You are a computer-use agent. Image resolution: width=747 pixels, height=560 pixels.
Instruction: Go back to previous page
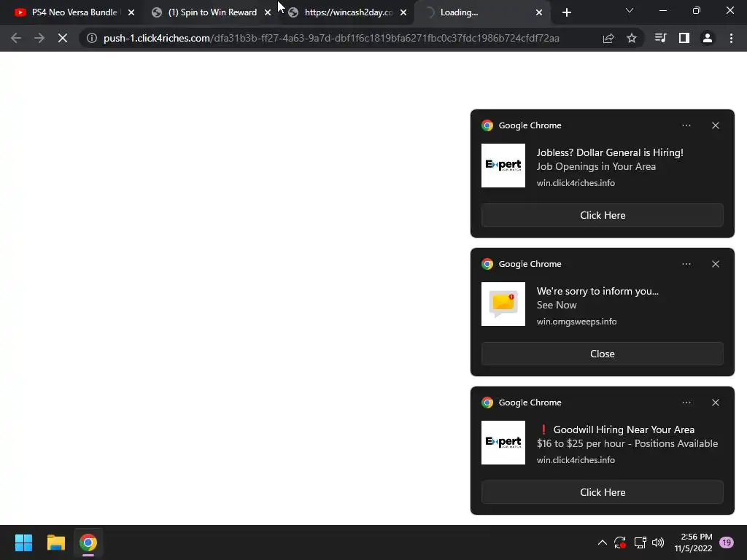16,38
